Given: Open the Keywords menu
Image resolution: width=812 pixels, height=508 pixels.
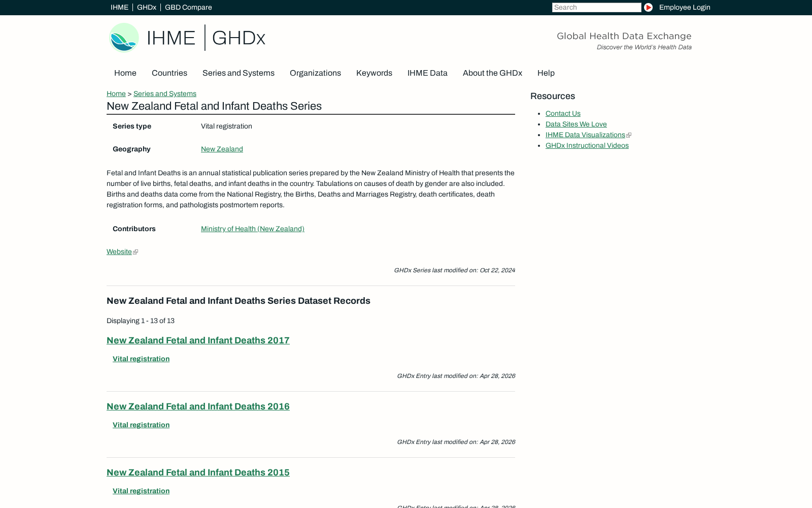Looking at the screenshot, I should [x=374, y=73].
